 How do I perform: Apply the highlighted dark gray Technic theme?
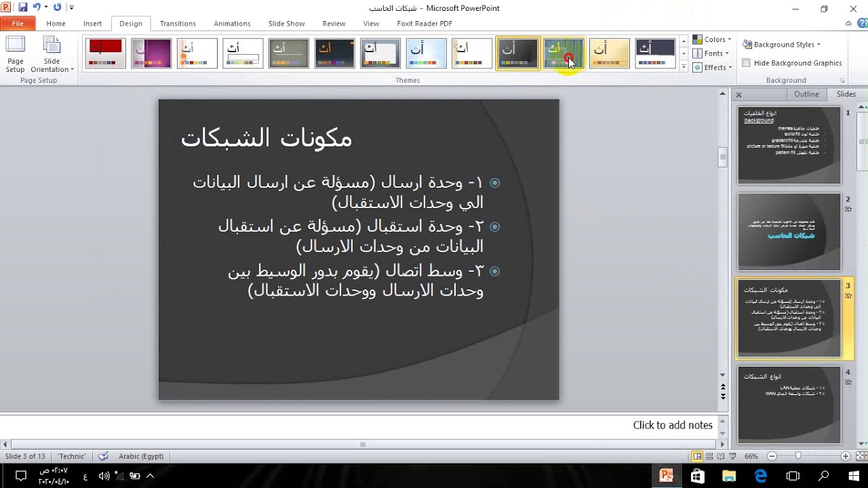[x=518, y=54]
